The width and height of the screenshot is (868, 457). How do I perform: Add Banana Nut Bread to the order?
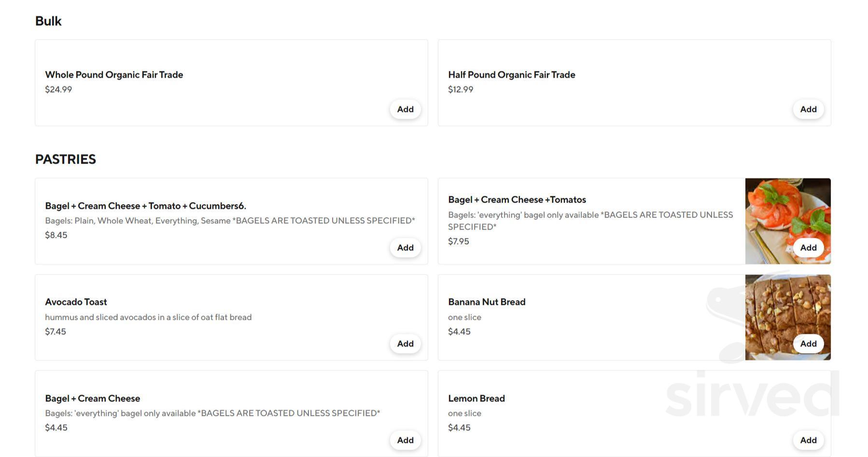point(808,344)
